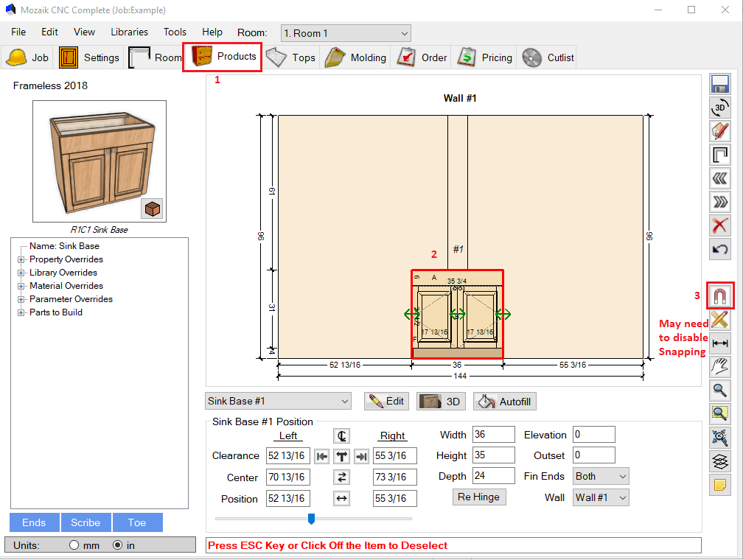This screenshot has height=560, width=743.
Task: Click the yellow sticky note icon
Action: point(720,485)
